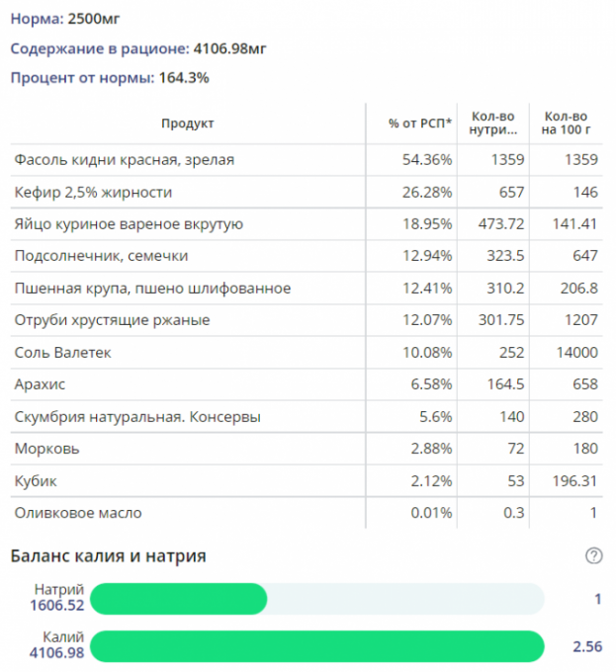Click the Арахис product name
Viewport: 616px width, 672px height.
click(41, 384)
